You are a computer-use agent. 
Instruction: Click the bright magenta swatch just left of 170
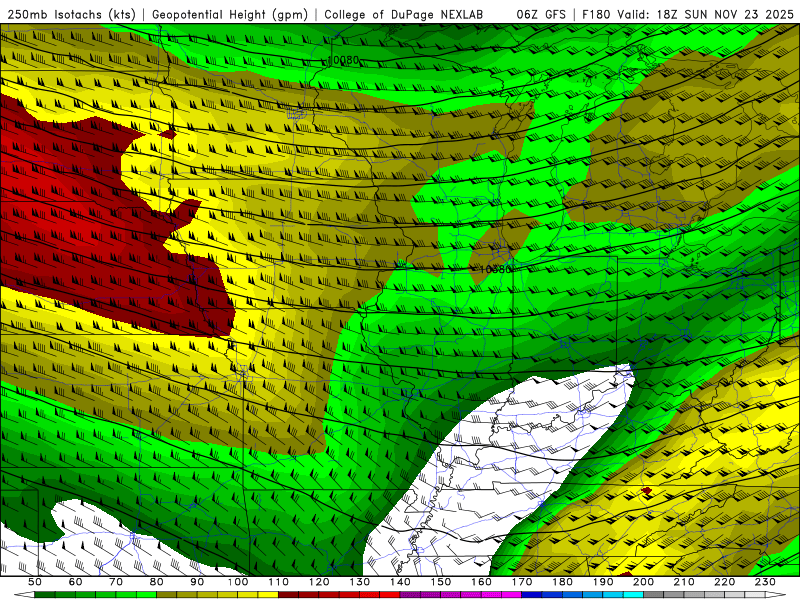tap(511, 595)
